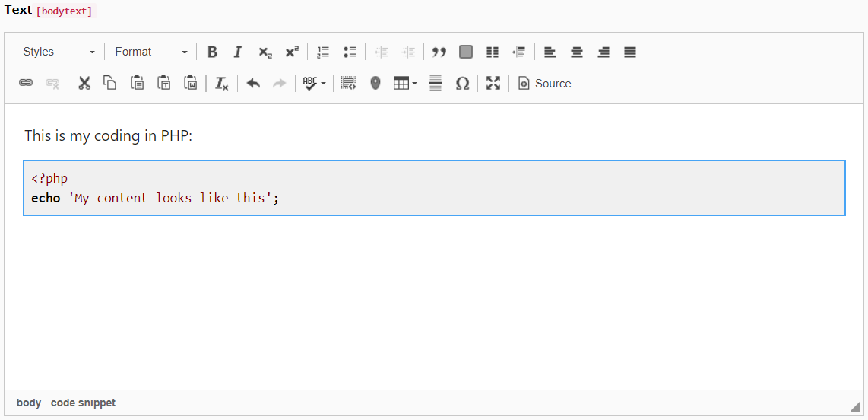Open the Styles dropdown
The width and height of the screenshot is (868, 420).
tap(59, 52)
